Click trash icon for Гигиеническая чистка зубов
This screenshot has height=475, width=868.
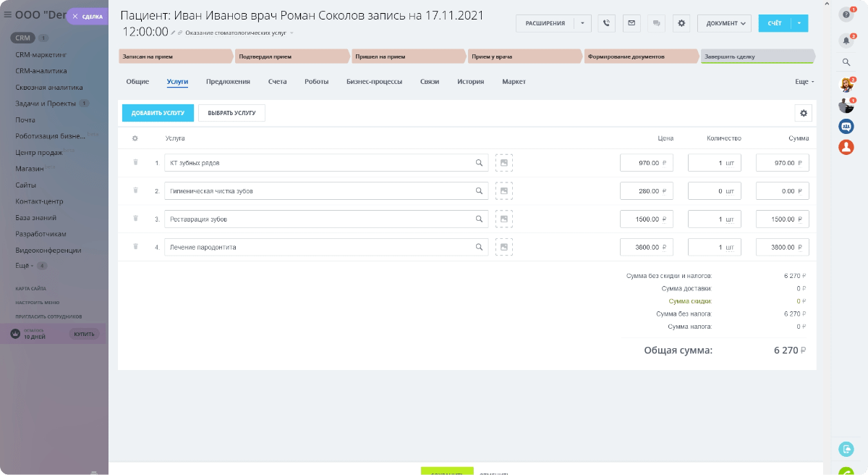(x=135, y=190)
